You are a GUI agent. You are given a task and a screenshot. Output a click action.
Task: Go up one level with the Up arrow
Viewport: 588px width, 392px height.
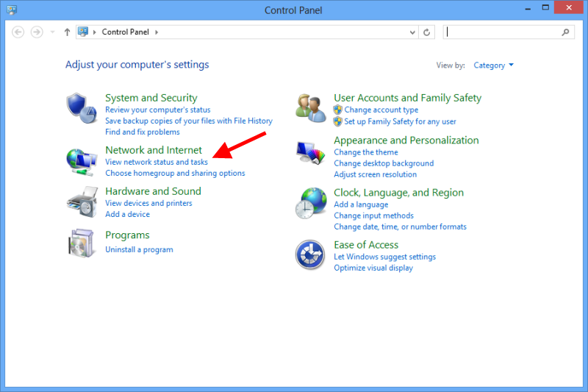pos(67,32)
